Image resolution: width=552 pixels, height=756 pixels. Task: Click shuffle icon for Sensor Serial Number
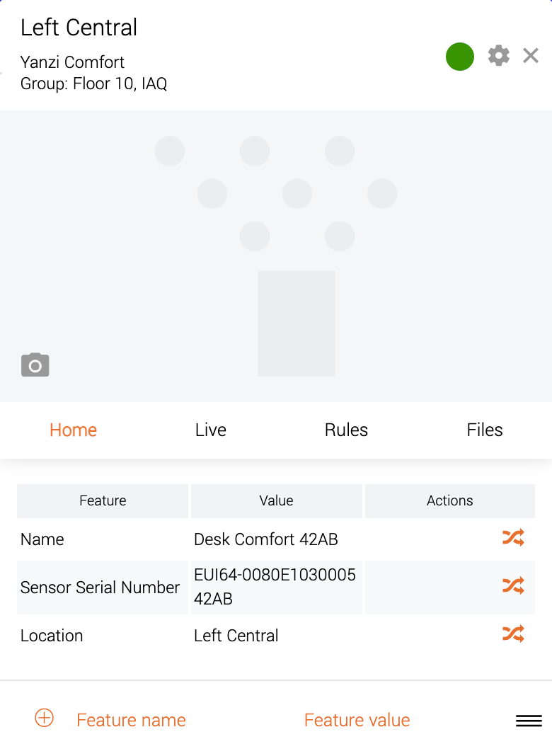tap(513, 586)
